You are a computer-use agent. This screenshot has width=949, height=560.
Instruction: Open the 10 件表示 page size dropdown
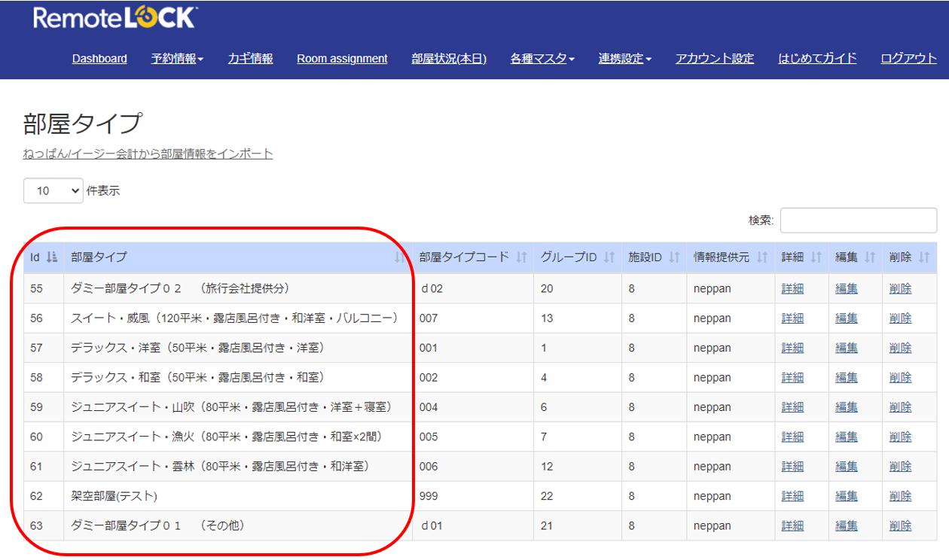coord(53,190)
